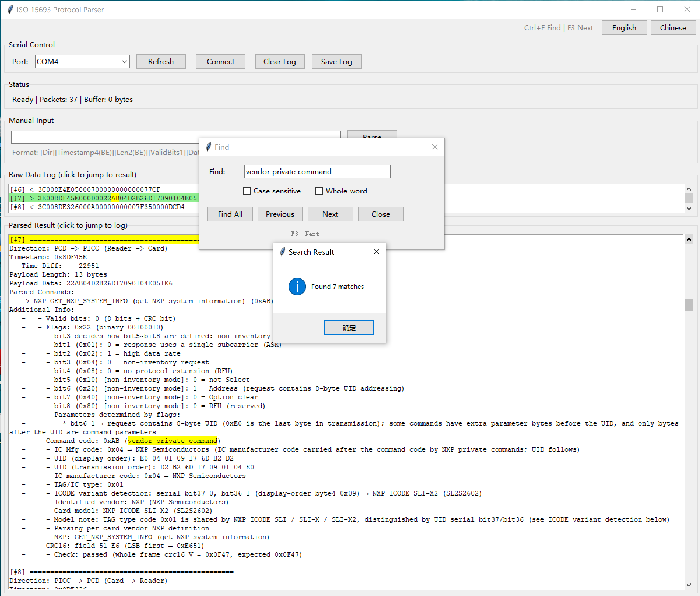Maximize the ISO 15693 Protocol Parser window
The image size is (700, 596).
[660, 9]
